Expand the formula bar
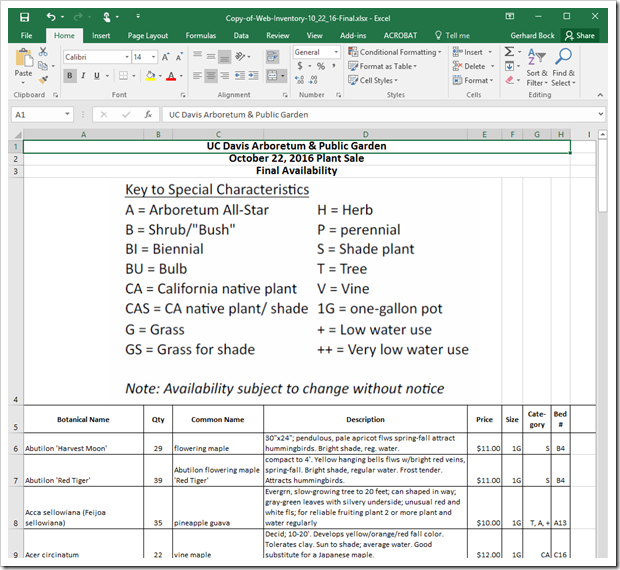The height and width of the screenshot is (570, 620). click(x=601, y=114)
